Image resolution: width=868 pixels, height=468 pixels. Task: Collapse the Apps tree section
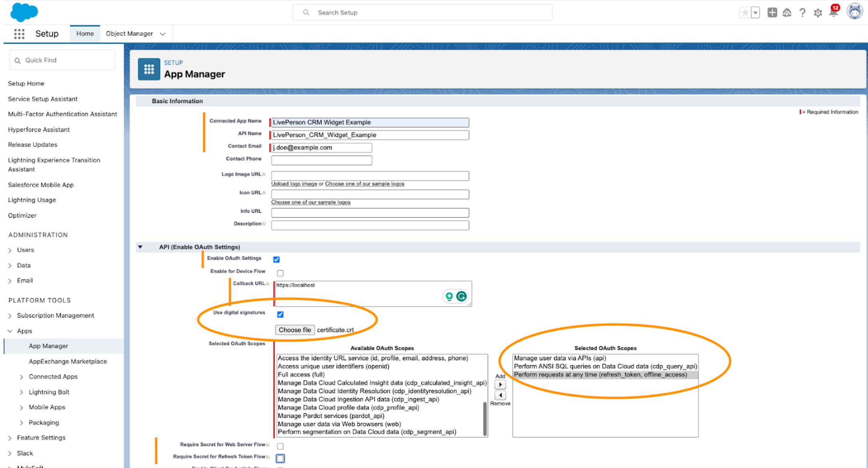[10, 331]
